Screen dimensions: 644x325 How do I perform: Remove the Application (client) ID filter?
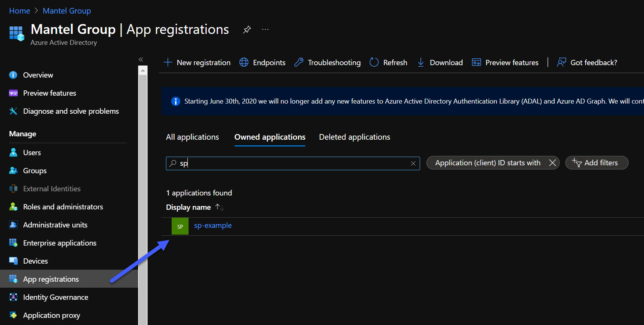click(x=553, y=163)
